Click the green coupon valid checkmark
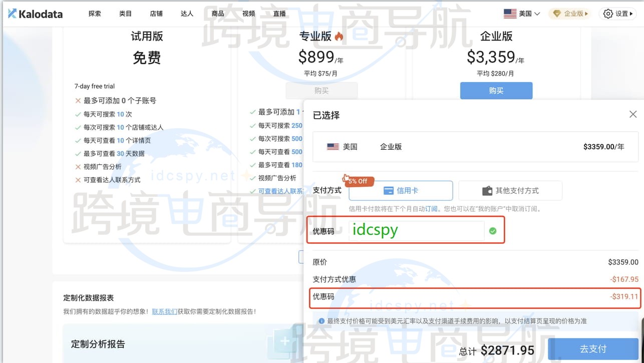Viewport: 644px width, 363px height. pos(493,231)
